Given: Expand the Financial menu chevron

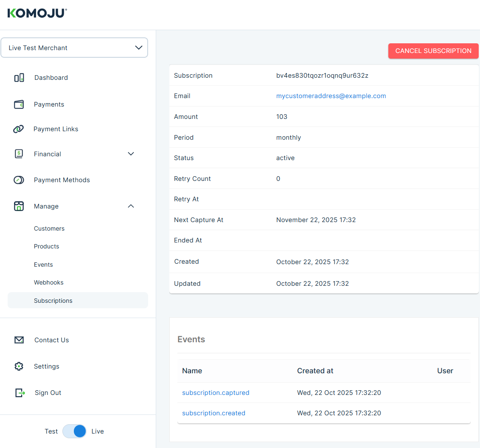Looking at the screenshot, I should [x=131, y=154].
